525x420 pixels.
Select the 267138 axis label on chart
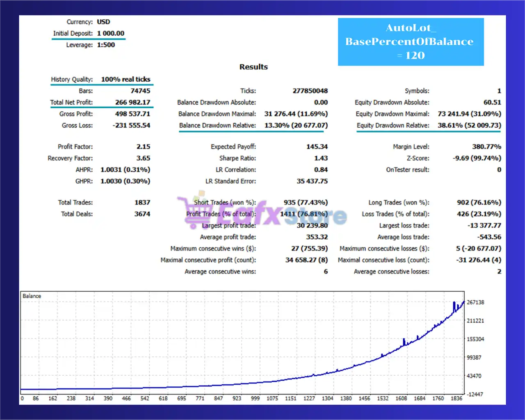click(475, 302)
